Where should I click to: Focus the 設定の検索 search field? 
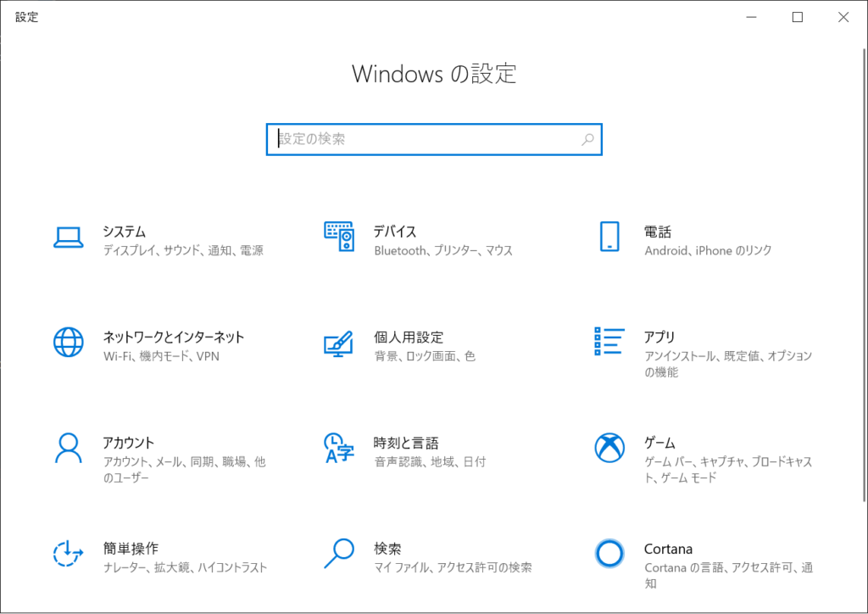tap(434, 140)
